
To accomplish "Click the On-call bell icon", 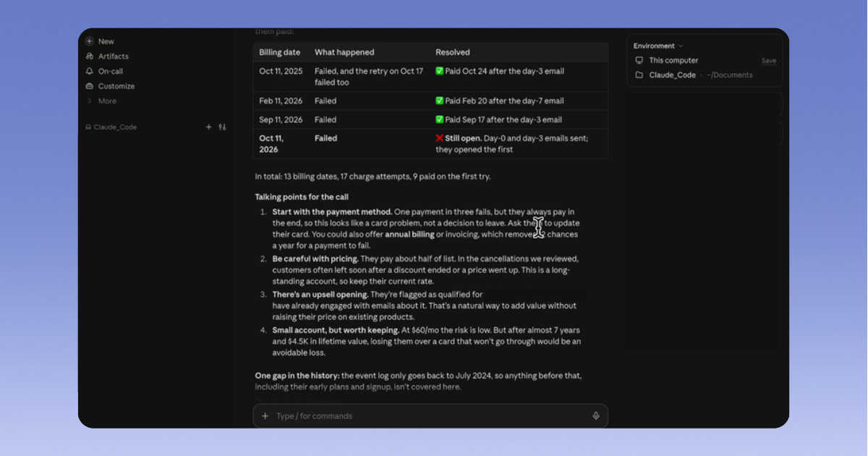I will pyautogui.click(x=90, y=72).
